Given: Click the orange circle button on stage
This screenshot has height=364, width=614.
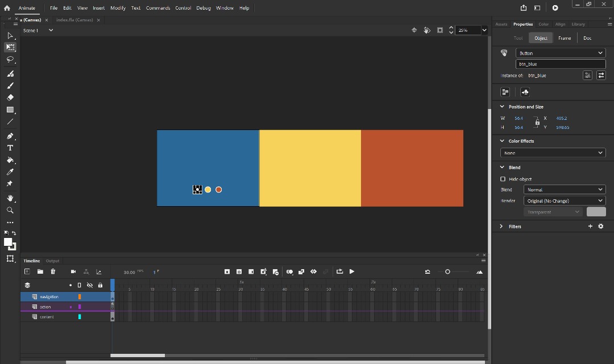Looking at the screenshot, I should [218, 190].
